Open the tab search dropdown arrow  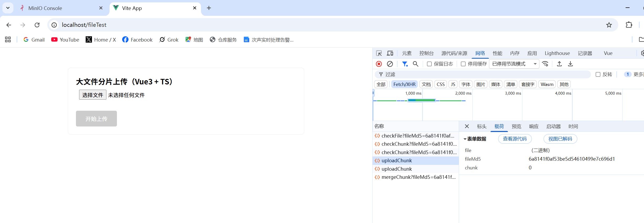tap(8, 8)
